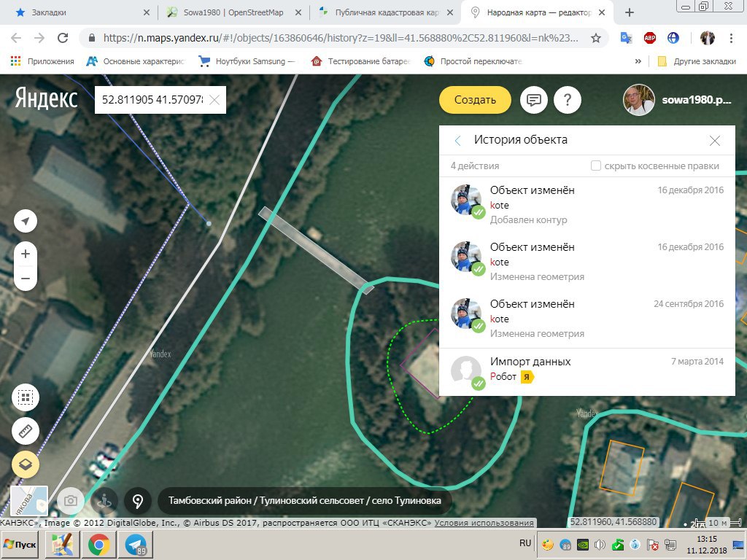Open Google Translate extension icon
Screen dimensions: 747x560
click(626, 38)
